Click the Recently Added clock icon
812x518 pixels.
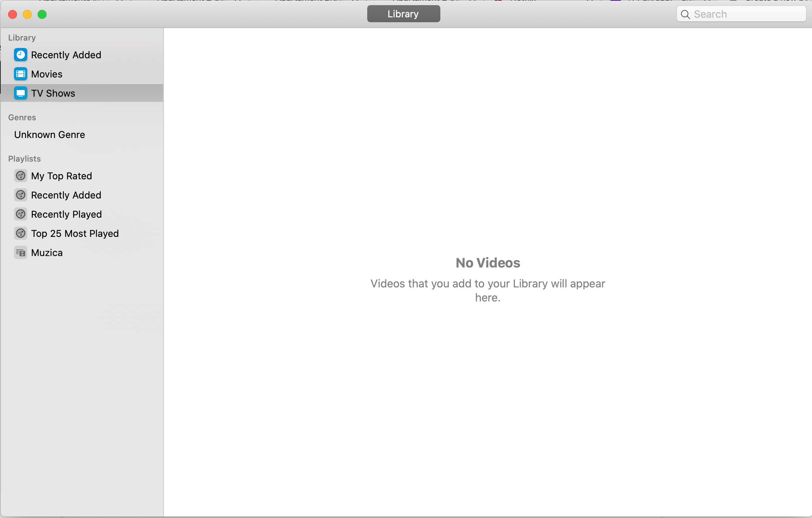click(x=21, y=55)
